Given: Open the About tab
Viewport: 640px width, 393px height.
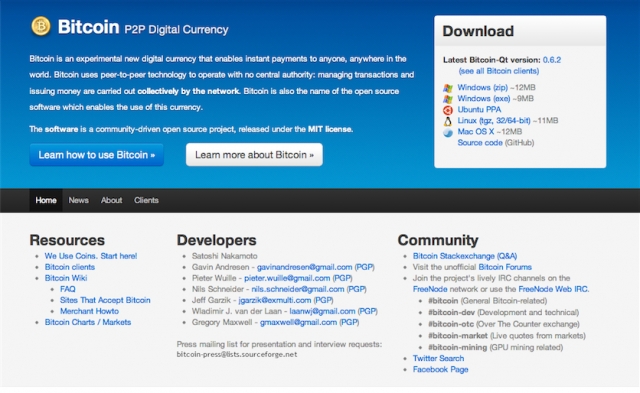Looking at the screenshot, I should (111, 200).
